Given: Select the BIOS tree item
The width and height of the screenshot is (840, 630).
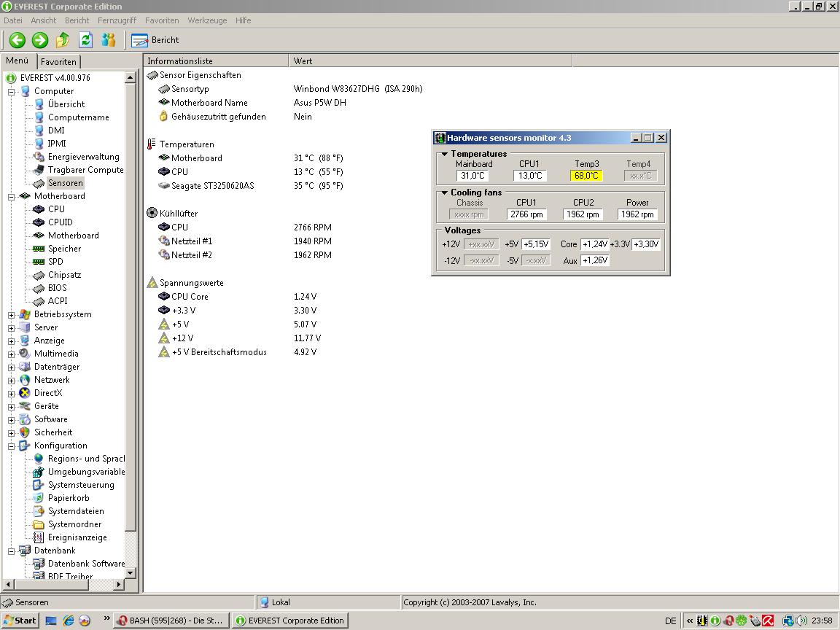Looking at the screenshot, I should pyautogui.click(x=58, y=288).
